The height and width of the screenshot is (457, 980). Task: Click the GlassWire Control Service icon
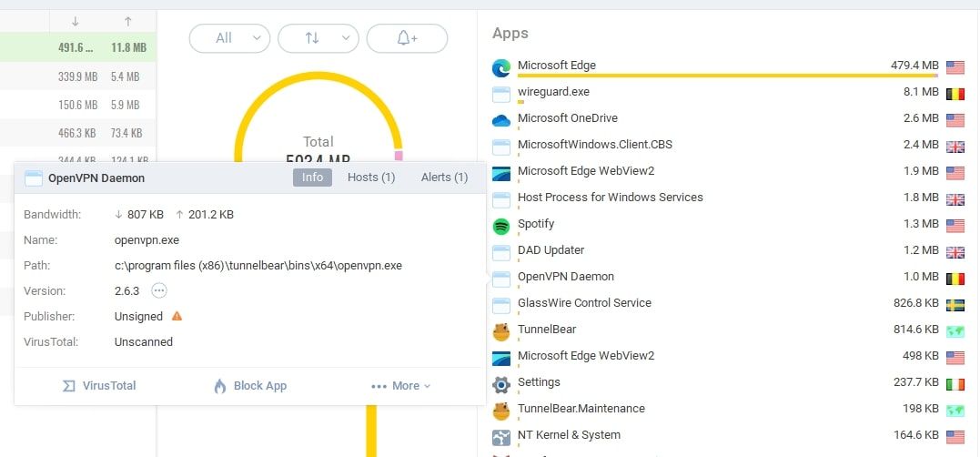[x=501, y=305]
